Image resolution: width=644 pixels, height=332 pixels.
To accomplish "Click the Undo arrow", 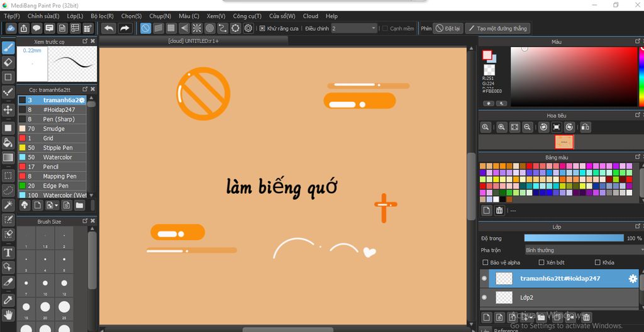I will [109, 28].
